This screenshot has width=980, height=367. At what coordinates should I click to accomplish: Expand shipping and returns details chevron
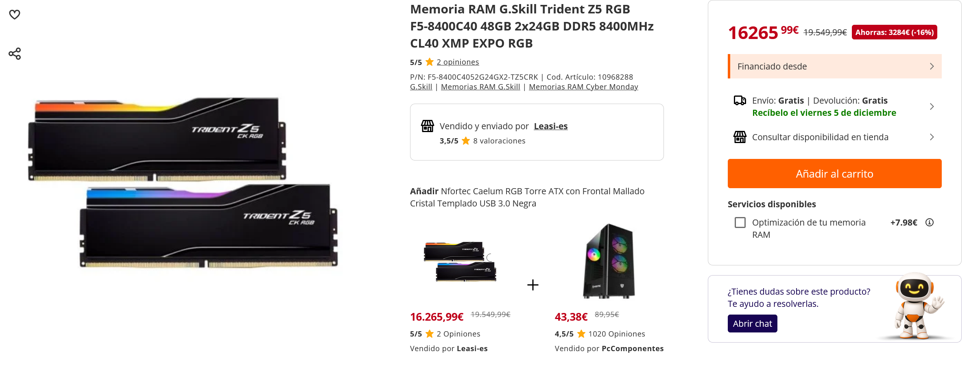pyautogui.click(x=932, y=106)
